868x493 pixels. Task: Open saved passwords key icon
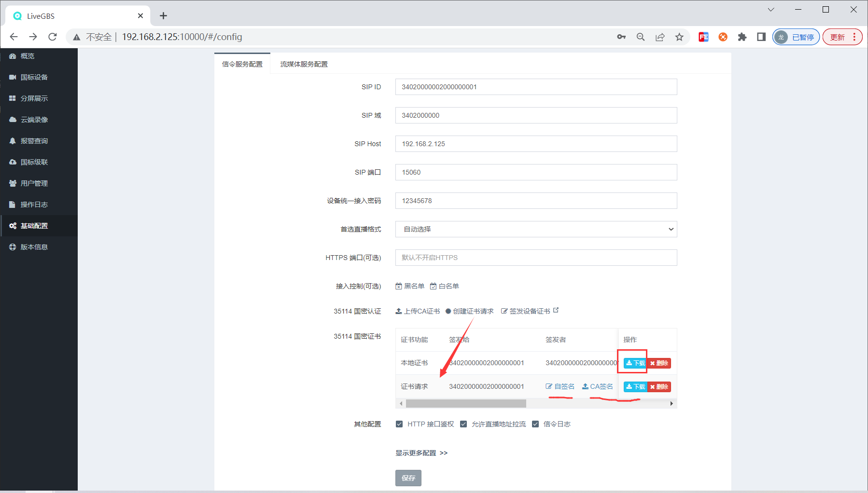tap(621, 37)
